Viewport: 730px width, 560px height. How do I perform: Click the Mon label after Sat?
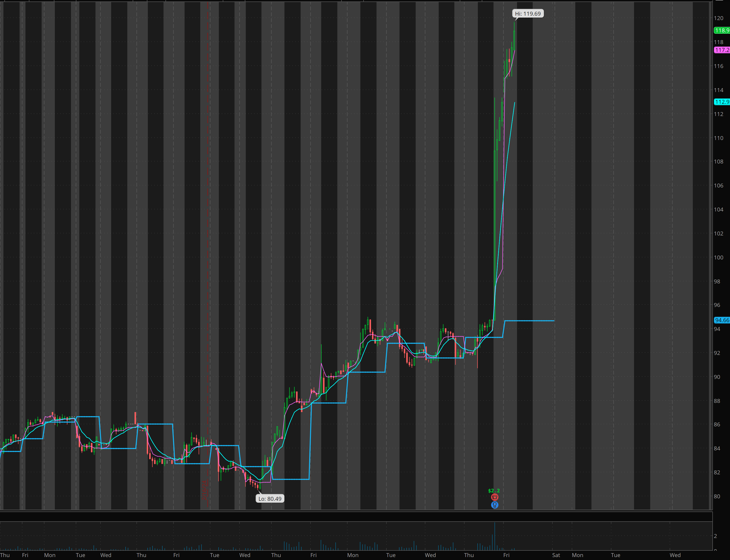(x=577, y=555)
